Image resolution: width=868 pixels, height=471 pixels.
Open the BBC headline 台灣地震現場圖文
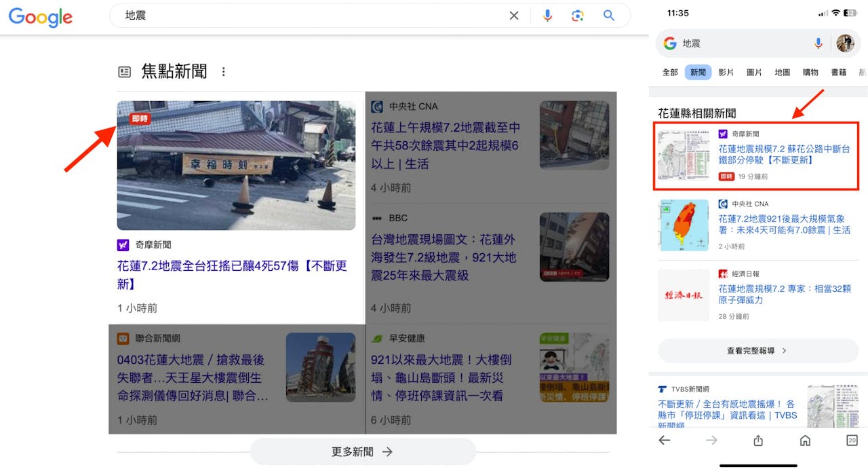(x=443, y=258)
